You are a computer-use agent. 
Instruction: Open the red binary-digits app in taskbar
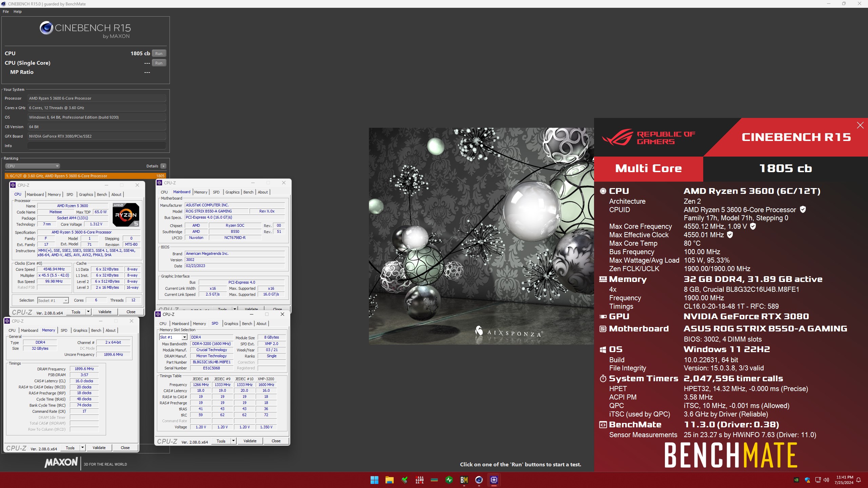click(x=419, y=480)
